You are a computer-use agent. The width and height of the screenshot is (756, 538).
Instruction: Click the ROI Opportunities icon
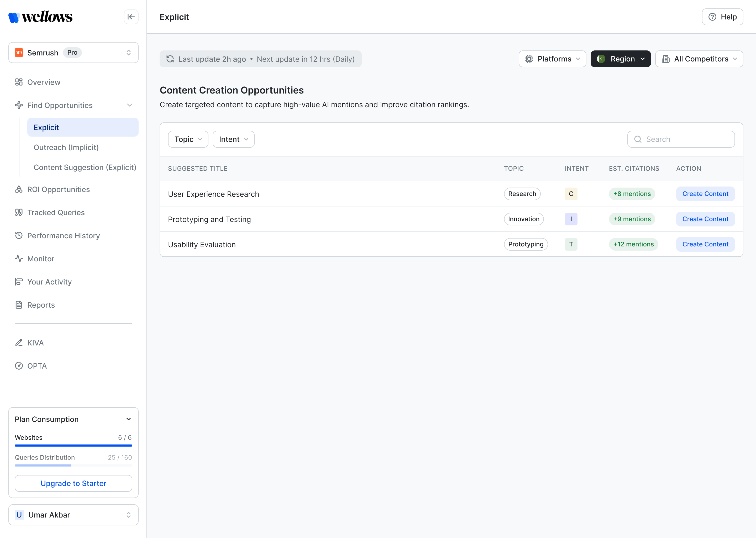tap(19, 189)
